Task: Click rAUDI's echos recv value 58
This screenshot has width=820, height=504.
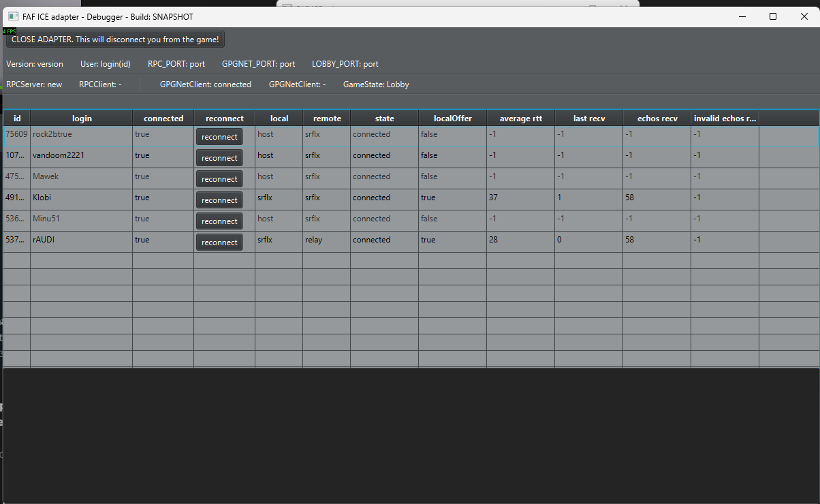Action: 657,242
